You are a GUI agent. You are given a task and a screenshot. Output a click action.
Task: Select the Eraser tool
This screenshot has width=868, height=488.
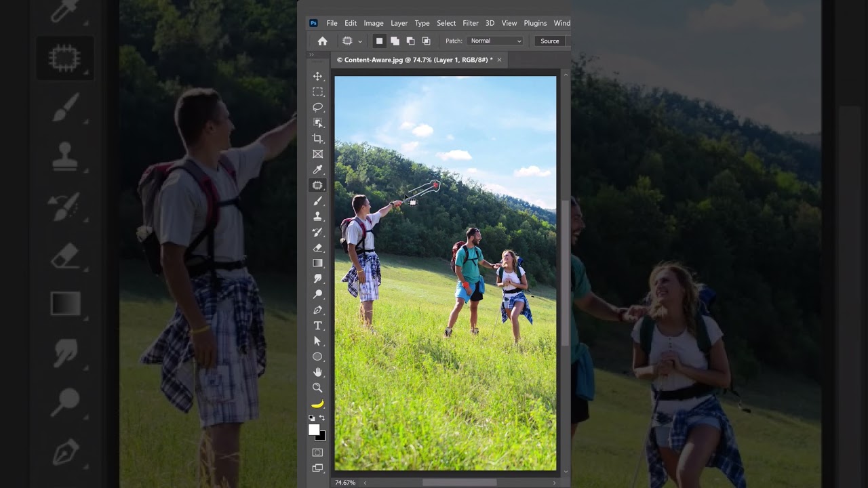317,247
